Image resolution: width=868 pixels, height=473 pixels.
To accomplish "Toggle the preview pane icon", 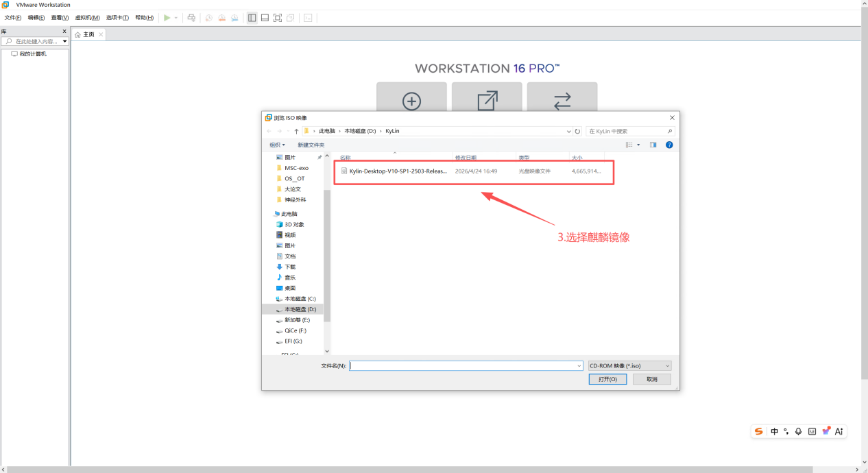I will pyautogui.click(x=653, y=145).
